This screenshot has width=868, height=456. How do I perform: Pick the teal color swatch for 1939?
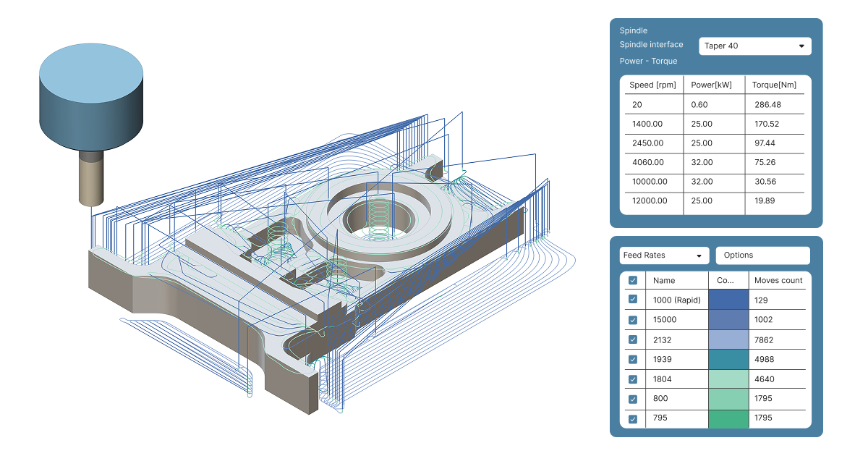pyautogui.click(x=728, y=359)
